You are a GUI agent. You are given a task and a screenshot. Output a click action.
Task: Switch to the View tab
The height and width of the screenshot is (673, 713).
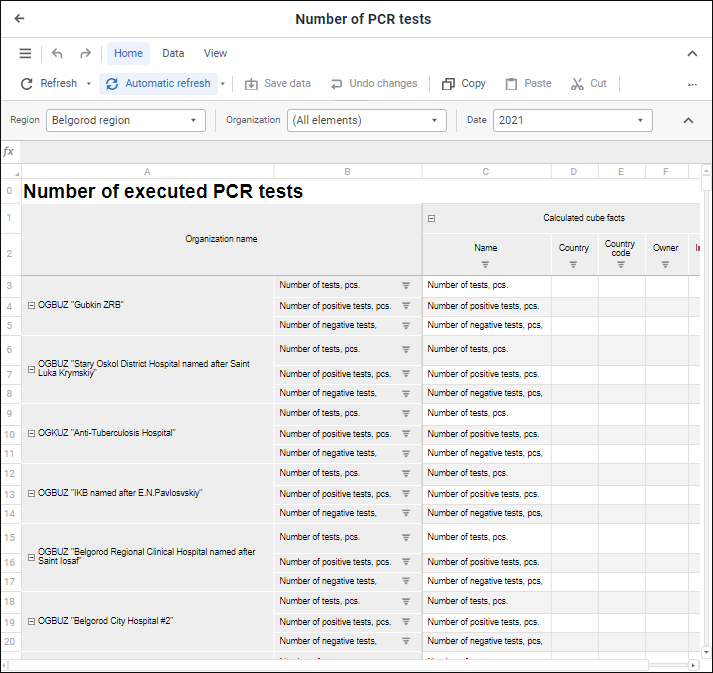click(x=215, y=54)
